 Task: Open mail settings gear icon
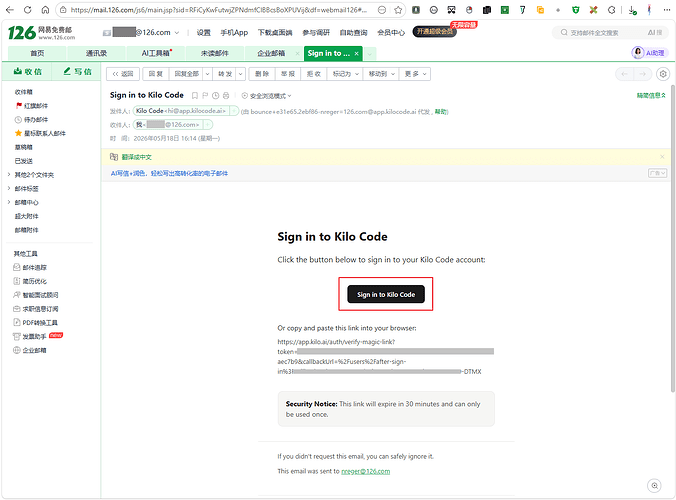tap(663, 74)
